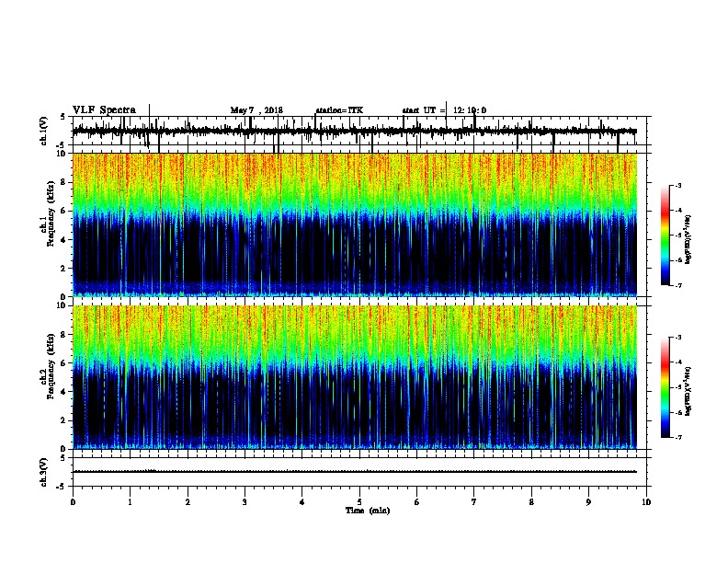Click the ch.1 waveform trace panel
The height and width of the screenshot is (563, 728).
coord(359,131)
